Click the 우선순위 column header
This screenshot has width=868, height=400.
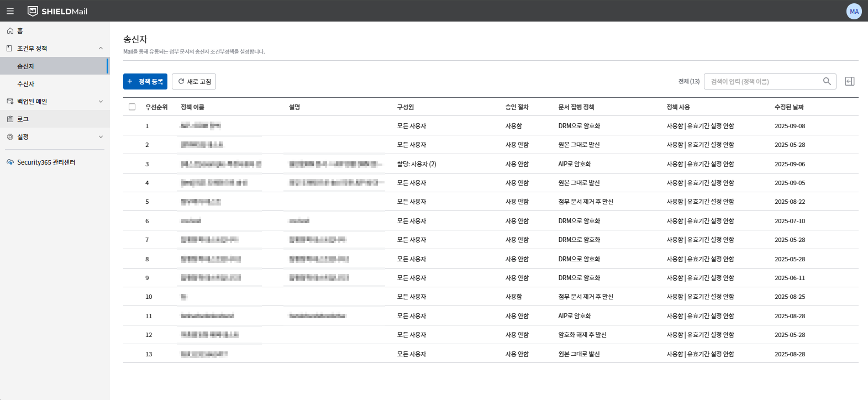pos(156,107)
